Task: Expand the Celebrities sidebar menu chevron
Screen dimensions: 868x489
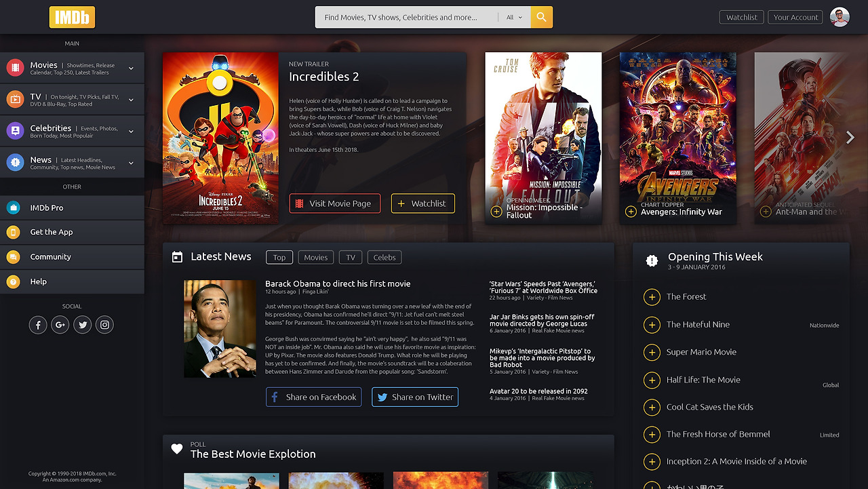Action: click(x=131, y=131)
